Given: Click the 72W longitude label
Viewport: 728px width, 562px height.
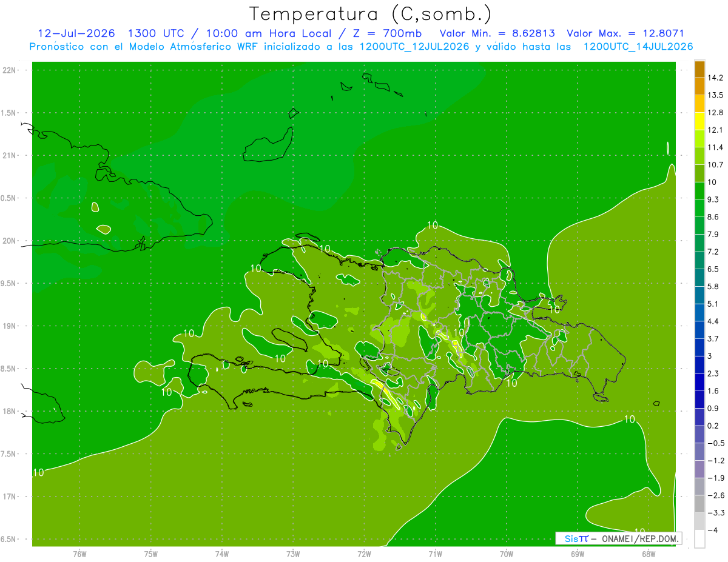Looking at the screenshot, I should pos(364,554).
